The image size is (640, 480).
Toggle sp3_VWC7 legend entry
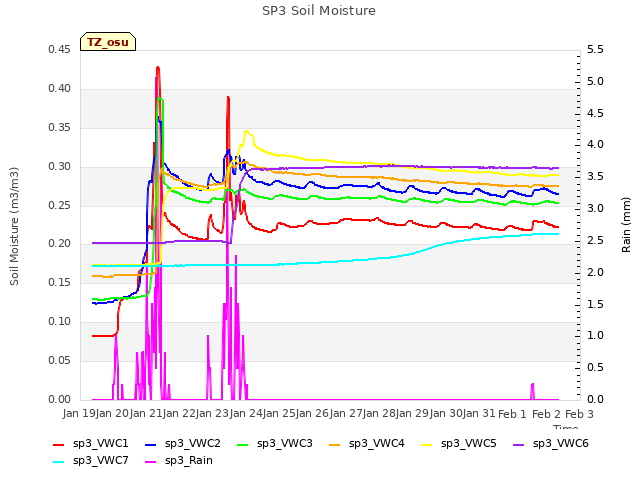[91, 460]
